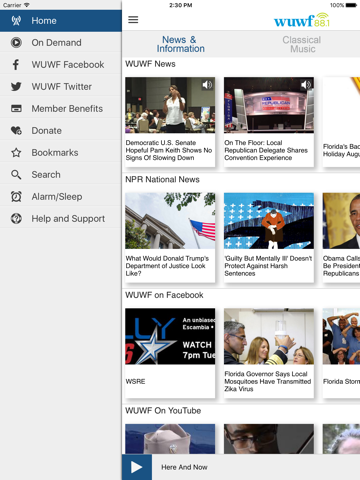This screenshot has width=360, height=480.
Task: Open first WUWF YouTube video thumbnail
Action: tap(170, 439)
